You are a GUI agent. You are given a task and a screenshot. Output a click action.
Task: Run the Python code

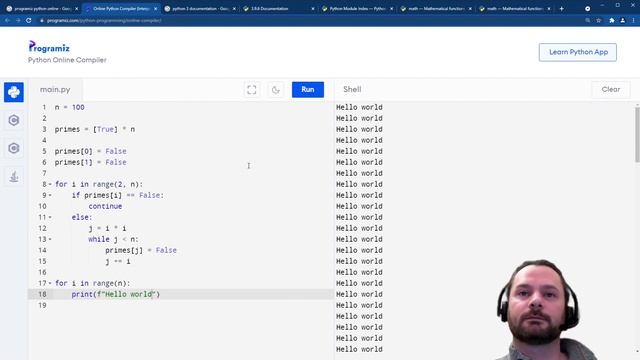(x=308, y=90)
